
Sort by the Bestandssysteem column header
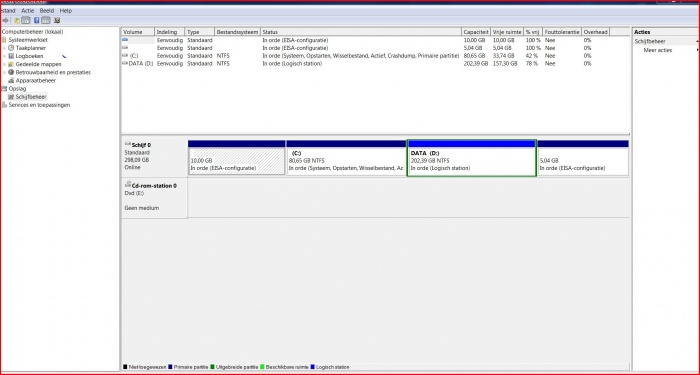[238, 32]
